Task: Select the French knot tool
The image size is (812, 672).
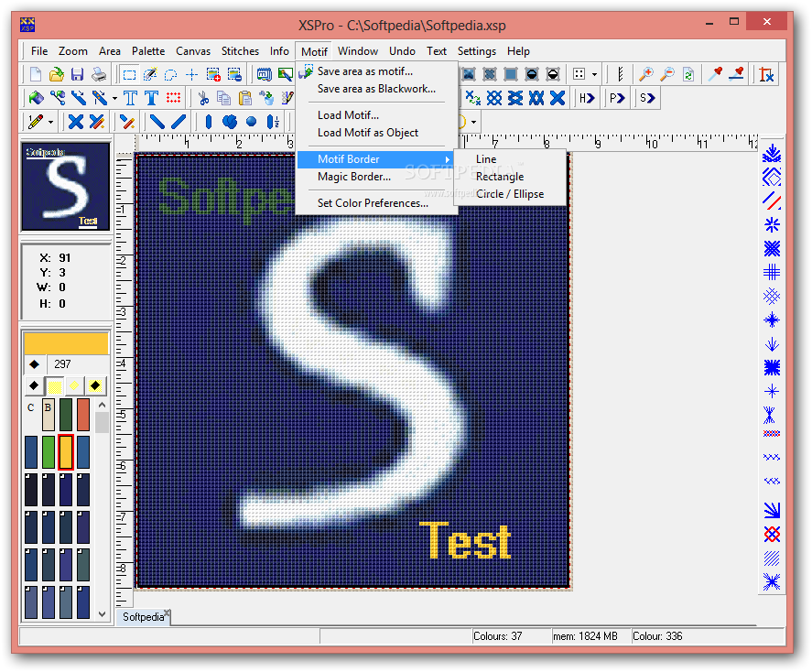Action: coord(230,122)
